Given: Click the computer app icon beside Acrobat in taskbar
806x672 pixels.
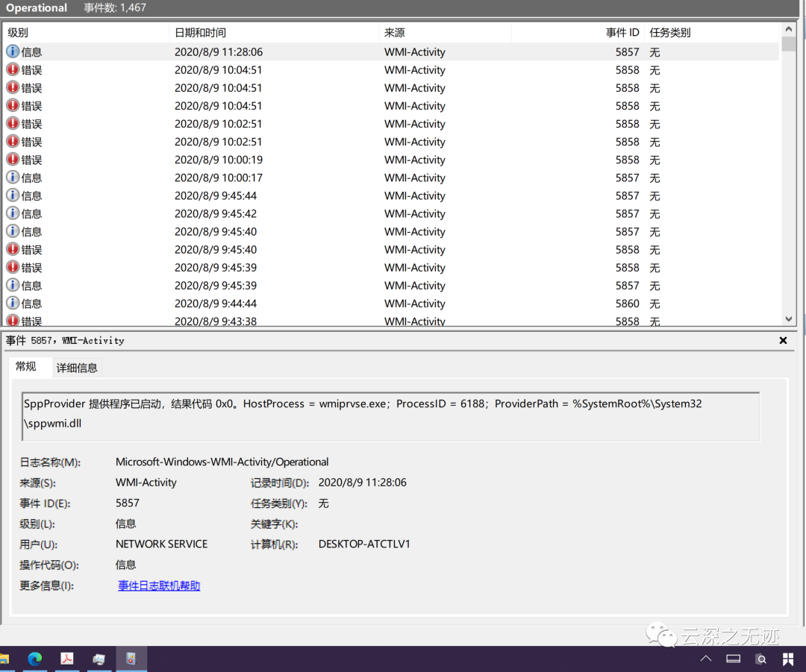Looking at the screenshot, I should [x=99, y=659].
